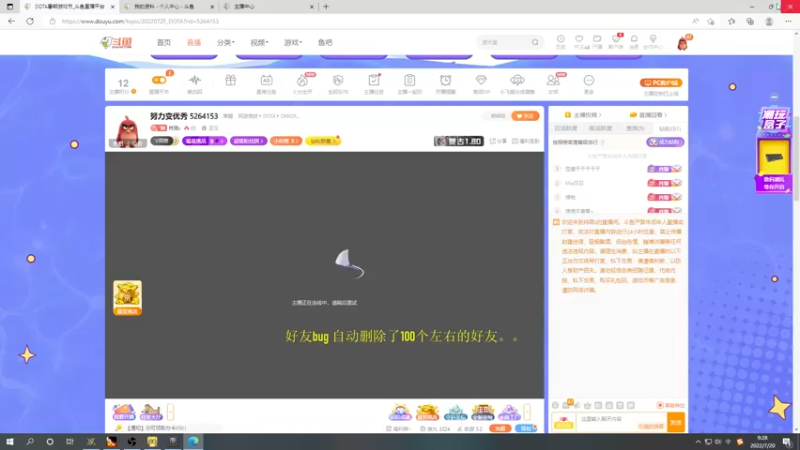
Task: Toggle the live broadcast switch
Action: pos(159,80)
